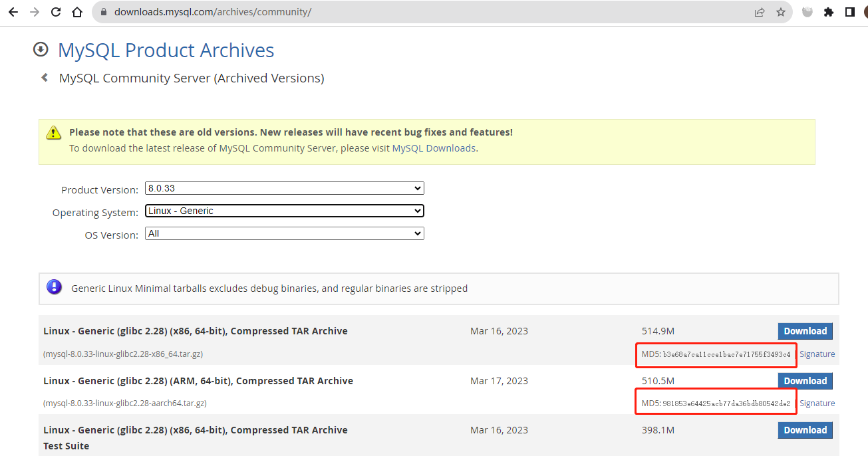The image size is (868, 456).
Task: Reload the page with the refresh icon
Action: click(x=56, y=12)
